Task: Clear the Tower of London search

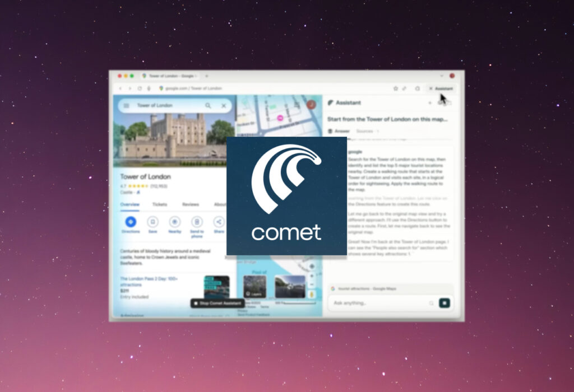Action: point(224,106)
